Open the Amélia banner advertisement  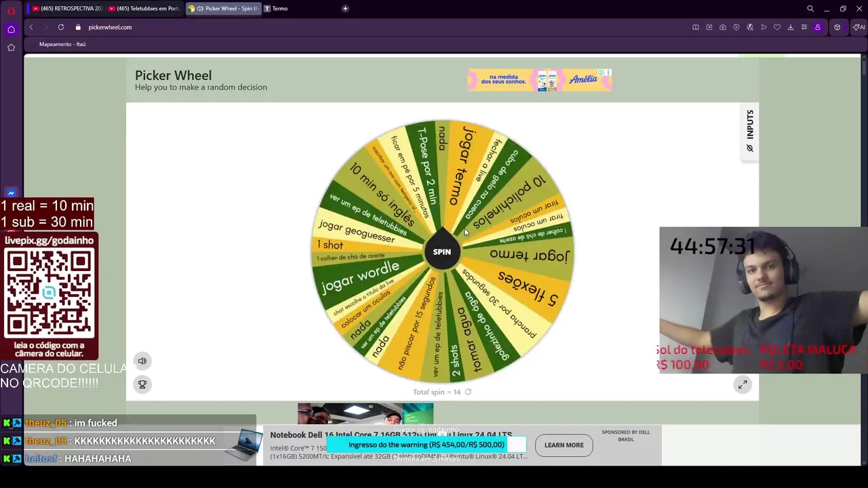(539, 80)
